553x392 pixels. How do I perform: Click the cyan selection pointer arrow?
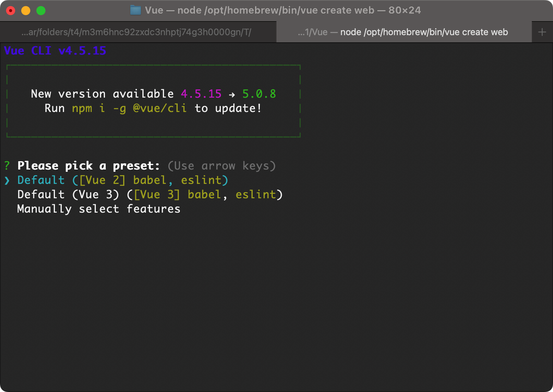[7, 180]
